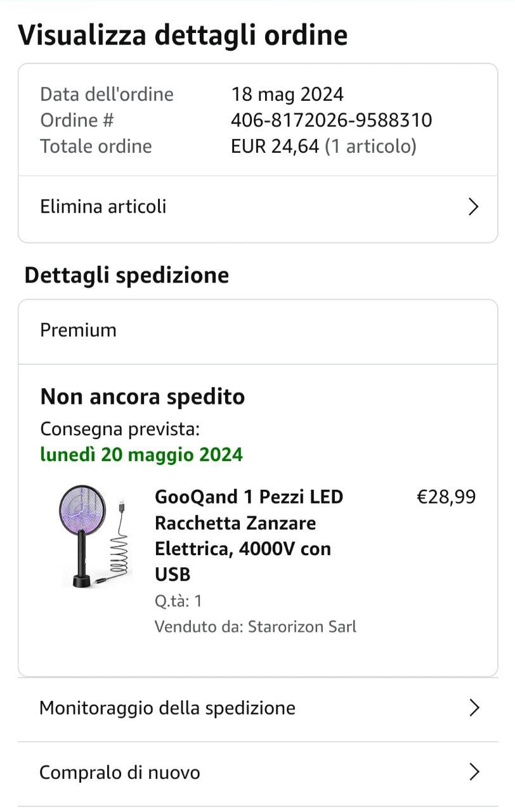Choose the Compralo di nuovo option
515x812 pixels.
click(x=120, y=773)
